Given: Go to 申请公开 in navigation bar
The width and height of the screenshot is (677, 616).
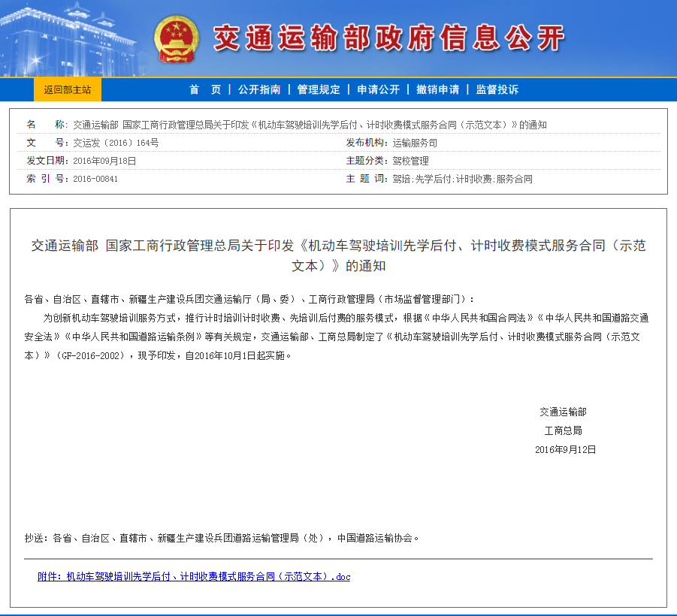Looking at the screenshot, I should tap(378, 89).
